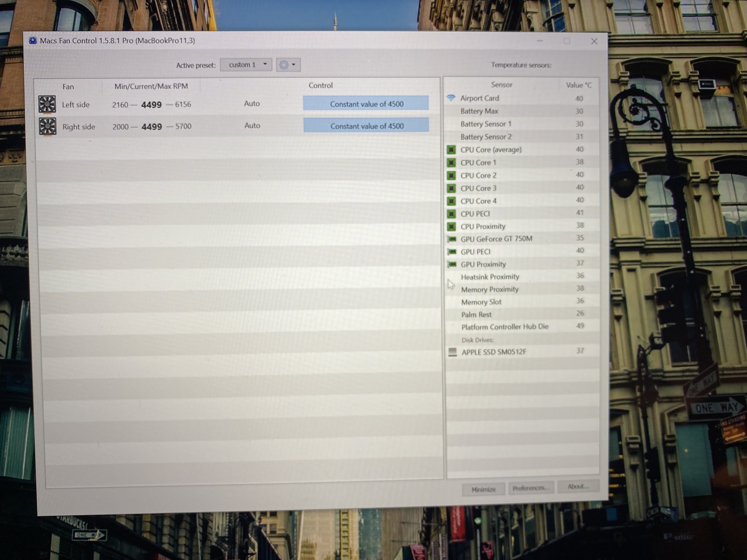Switch Left side fan to Auto
Screen dimensions: 747x560
click(x=252, y=104)
